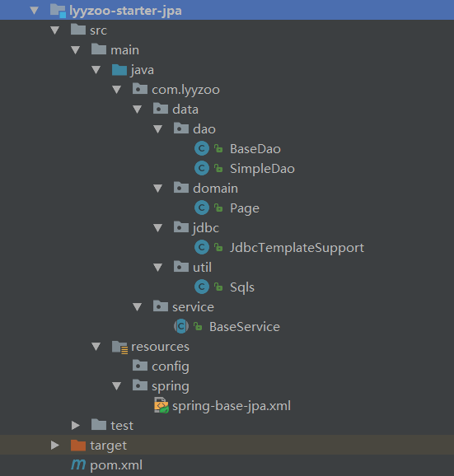Click the JdbcTemplateSupport class icon
The width and height of the screenshot is (454, 476).
pyautogui.click(x=202, y=247)
